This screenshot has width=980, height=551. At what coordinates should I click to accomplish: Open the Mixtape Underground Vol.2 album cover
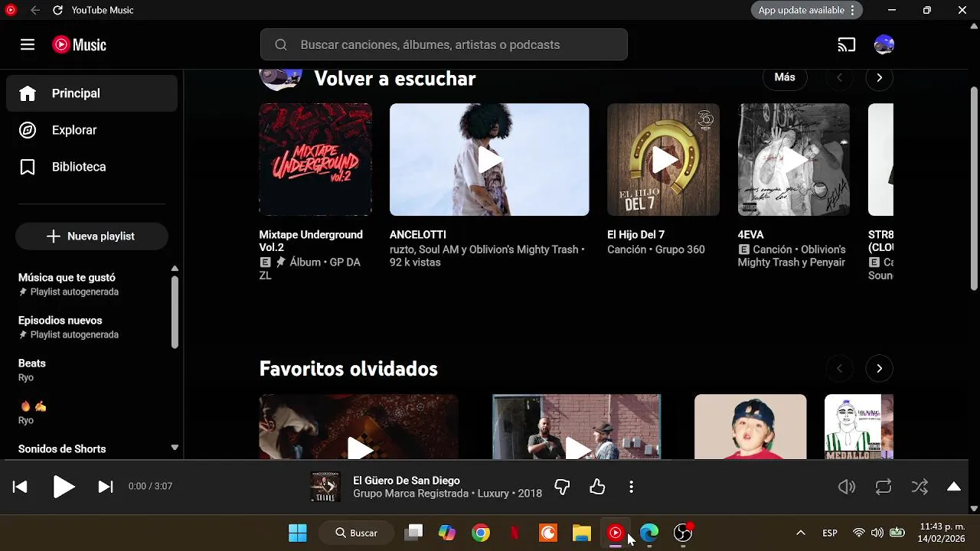tap(315, 159)
